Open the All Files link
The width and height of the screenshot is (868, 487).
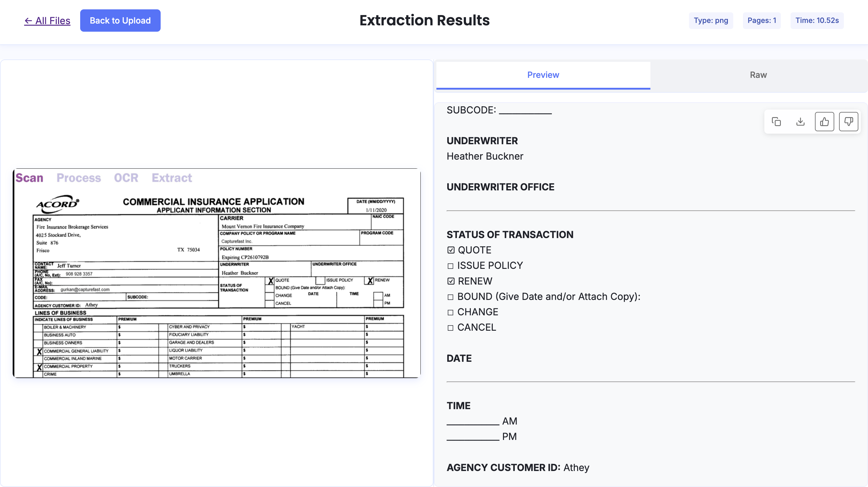47,21
